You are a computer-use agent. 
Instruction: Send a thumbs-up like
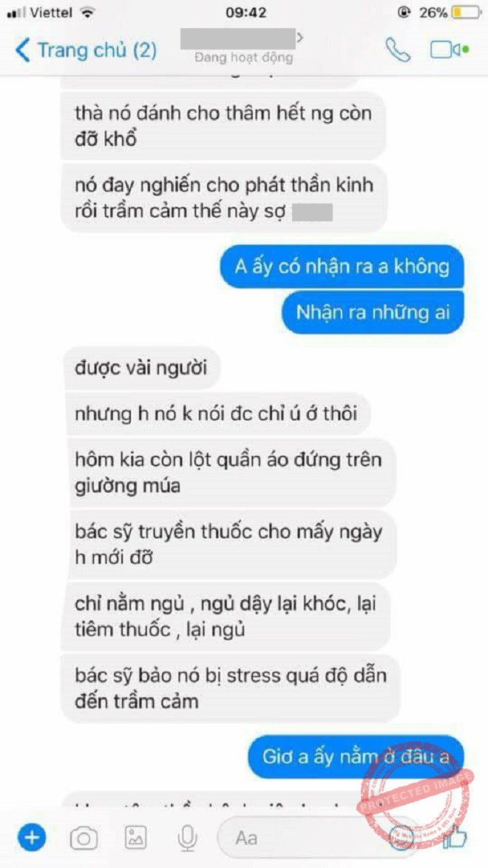pos(455,836)
